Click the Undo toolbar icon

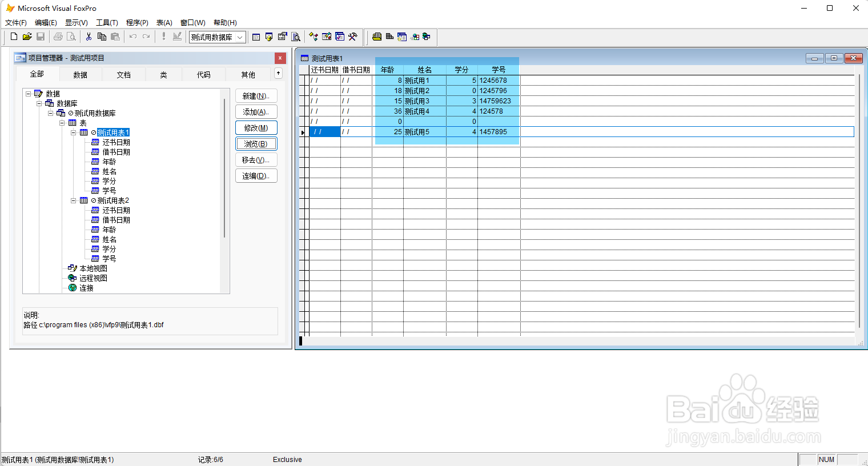tap(132, 37)
